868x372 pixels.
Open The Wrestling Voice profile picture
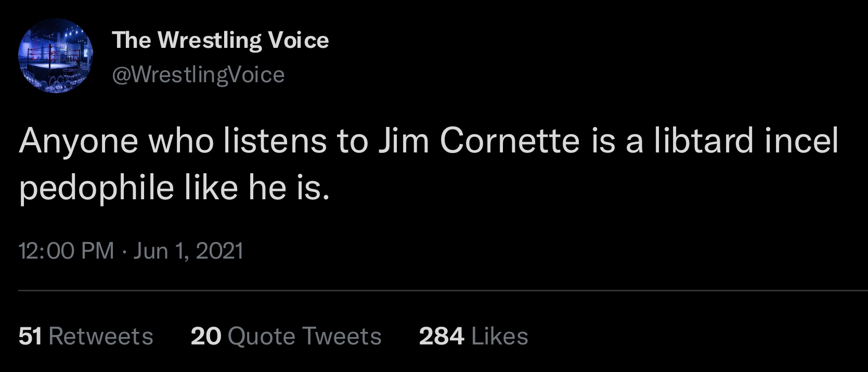[56, 56]
